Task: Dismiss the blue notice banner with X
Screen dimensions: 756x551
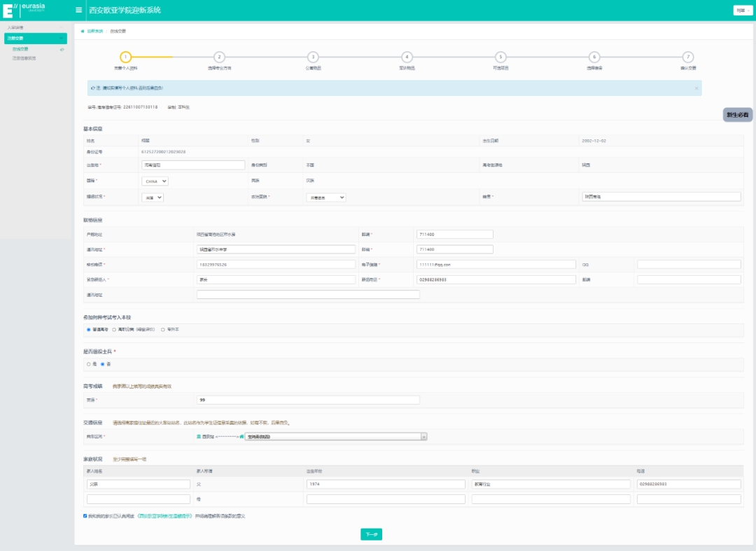Action: (696, 88)
